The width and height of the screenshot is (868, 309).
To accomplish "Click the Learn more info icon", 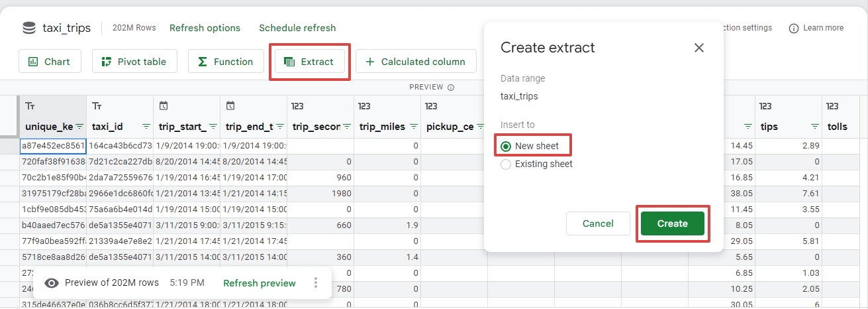I will (793, 28).
